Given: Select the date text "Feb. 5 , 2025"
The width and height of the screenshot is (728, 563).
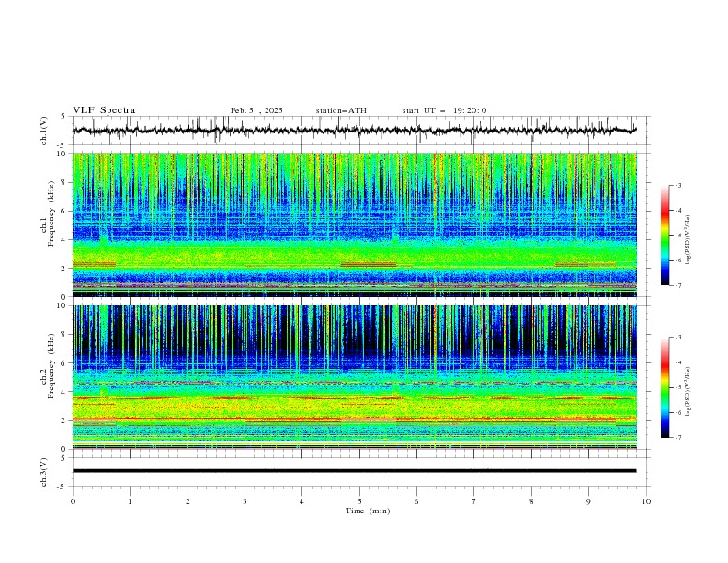Looking at the screenshot, I should (256, 110).
